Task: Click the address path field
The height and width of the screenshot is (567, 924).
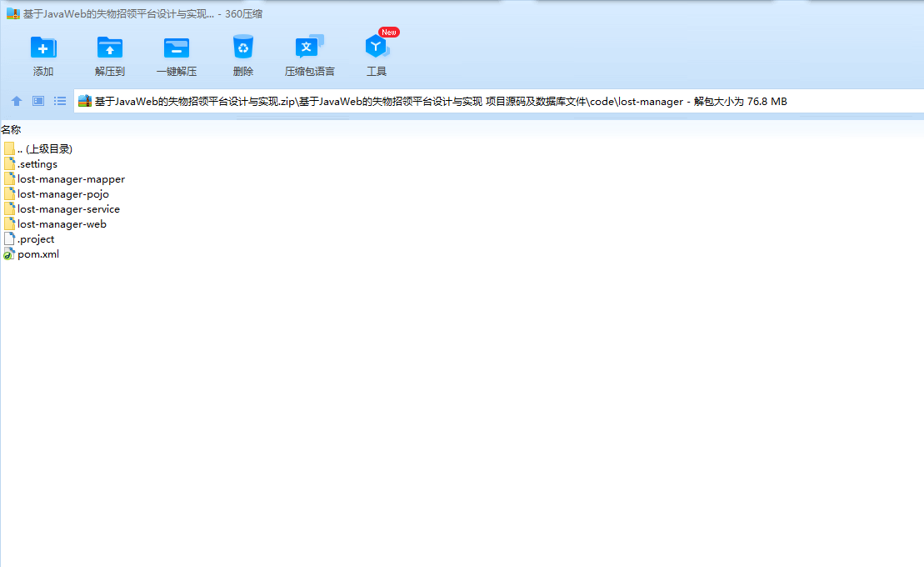Action: pos(498,101)
